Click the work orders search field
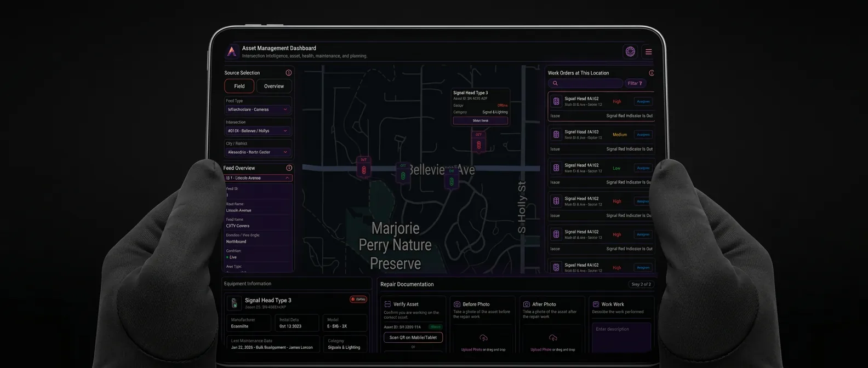The image size is (868, 368). coord(585,83)
